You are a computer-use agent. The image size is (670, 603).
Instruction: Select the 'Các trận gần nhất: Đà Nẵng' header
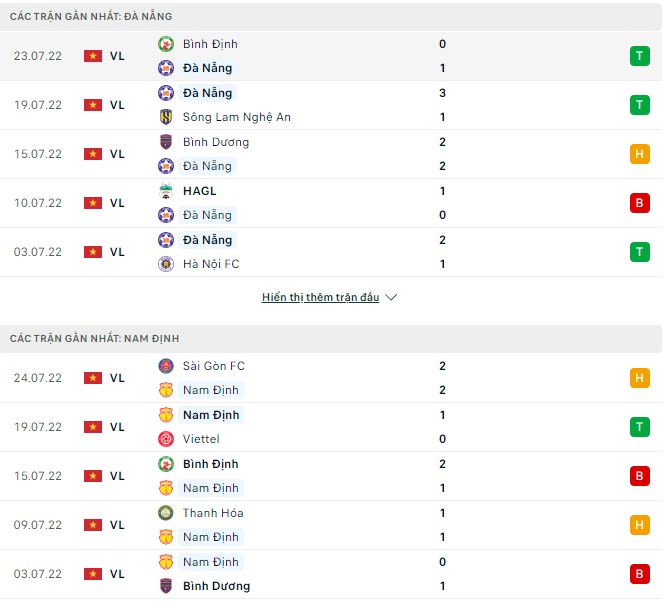pos(91,16)
